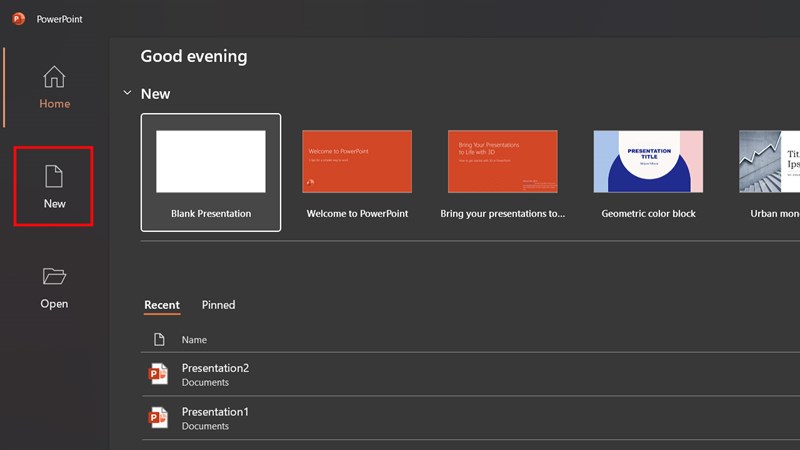Click the New label under sidebar icon
Viewport: 800px width, 450px height.
[54, 204]
